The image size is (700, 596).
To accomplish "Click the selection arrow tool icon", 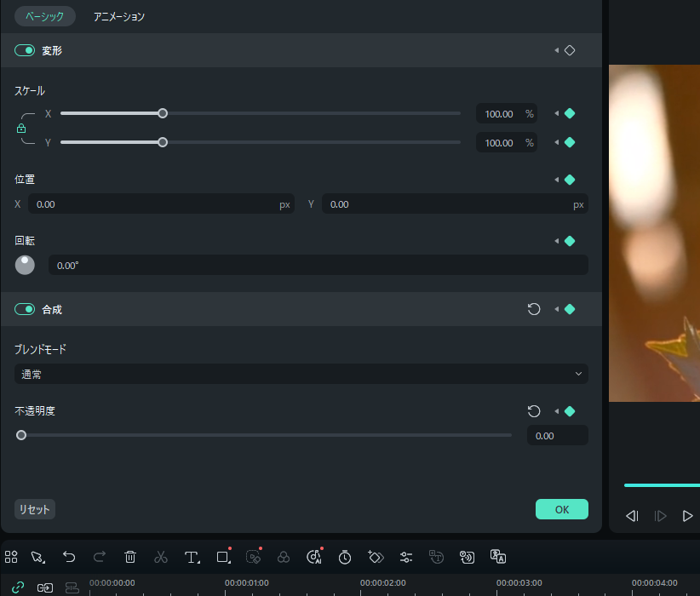I will [37, 557].
